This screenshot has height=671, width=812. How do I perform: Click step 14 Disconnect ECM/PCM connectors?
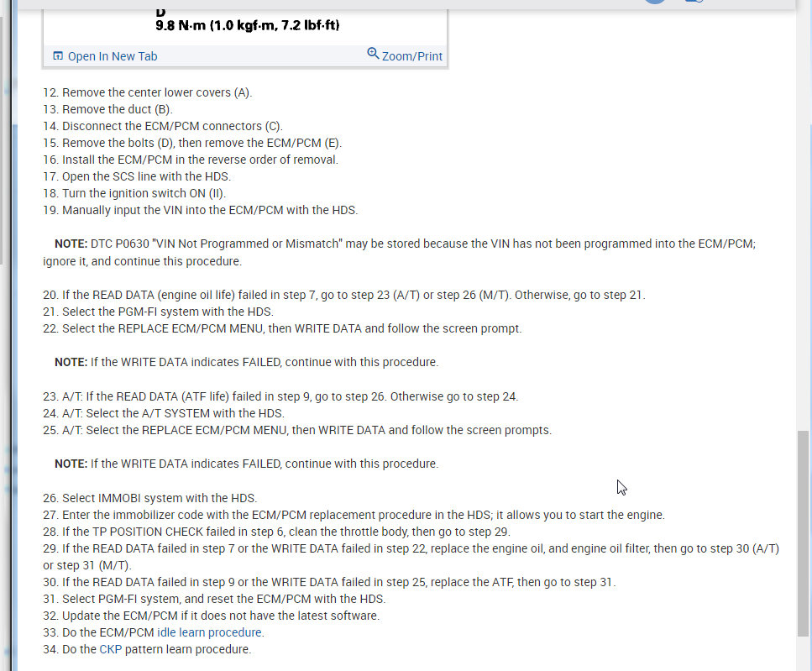[x=163, y=126]
